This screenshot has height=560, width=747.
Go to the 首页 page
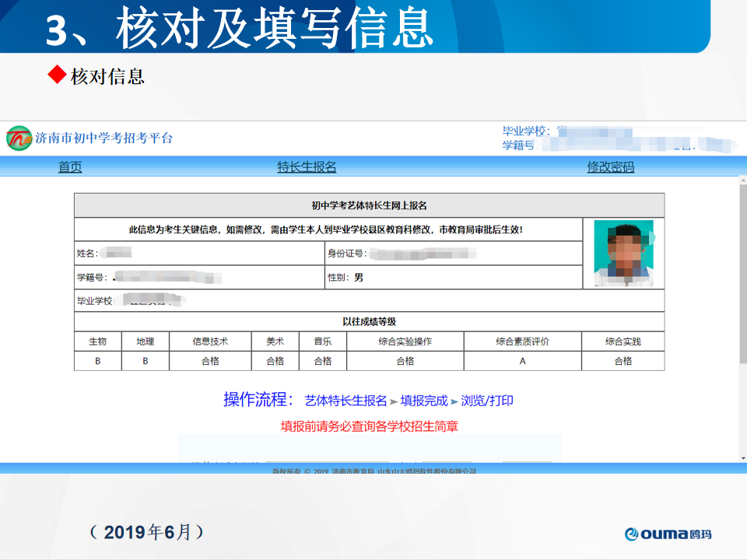(70, 166)
